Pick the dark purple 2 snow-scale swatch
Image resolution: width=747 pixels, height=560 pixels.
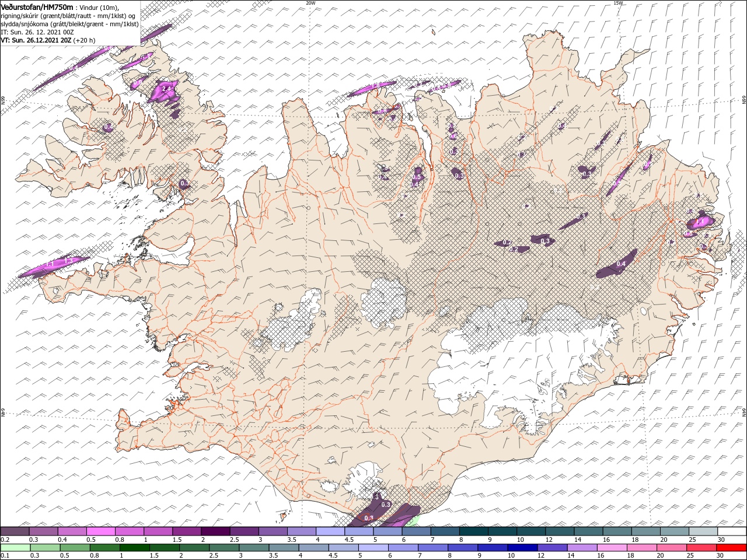click(x=215, y=531)
